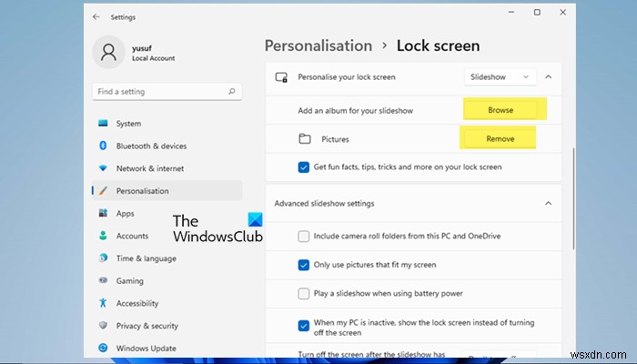Click the Personalisation breadcrumb link
Screen dimensions: 637x364
tap(318, 45)
